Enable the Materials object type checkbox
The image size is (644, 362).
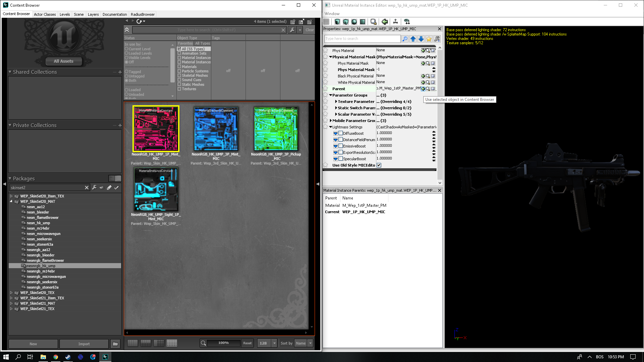(x=179, y=67)
